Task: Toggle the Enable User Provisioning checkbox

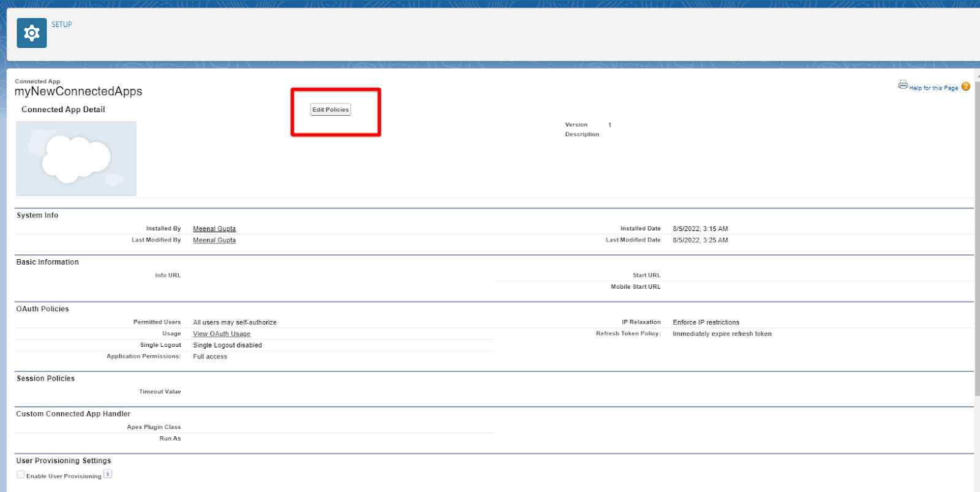Action: point(21,474)
